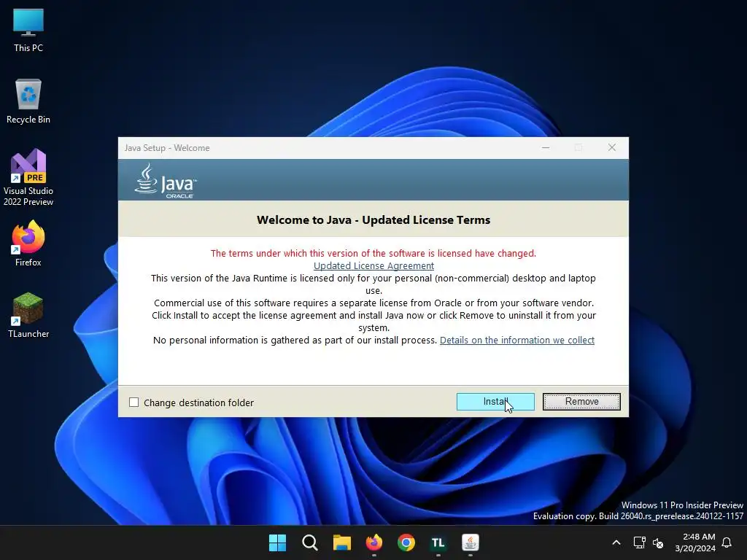This screenshot has height=560, width=747.
Task: Open the notification bell
Action: click(x=727, y=542)
